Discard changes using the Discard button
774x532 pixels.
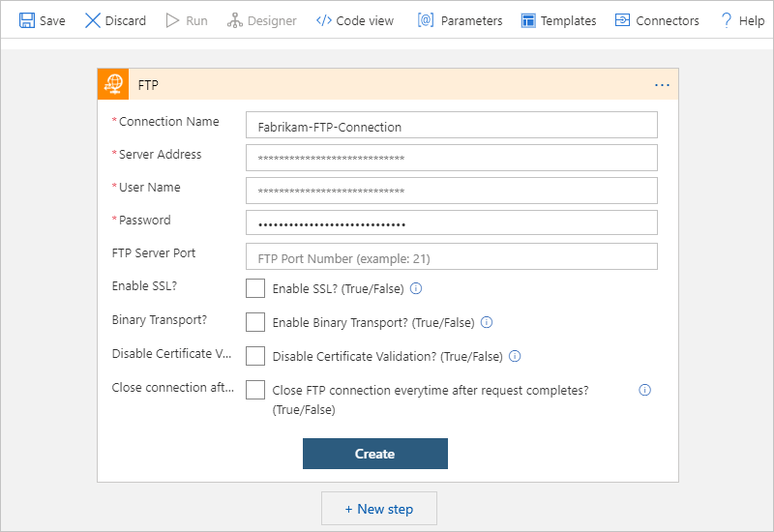[115, 20]
